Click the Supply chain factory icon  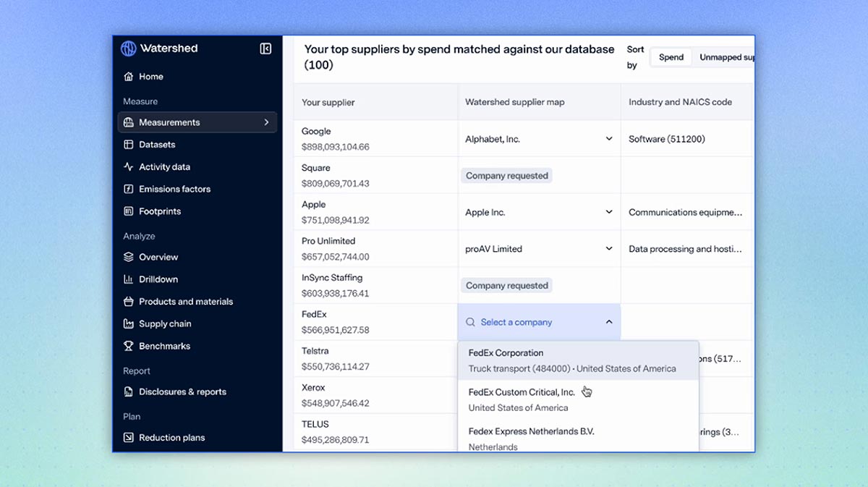(x=129, y=323)
